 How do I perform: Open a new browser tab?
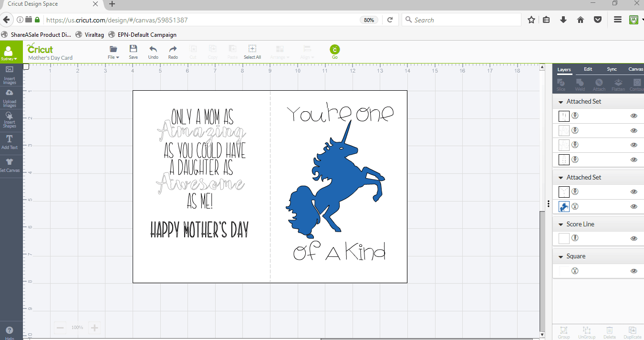[x=112, y=4]
